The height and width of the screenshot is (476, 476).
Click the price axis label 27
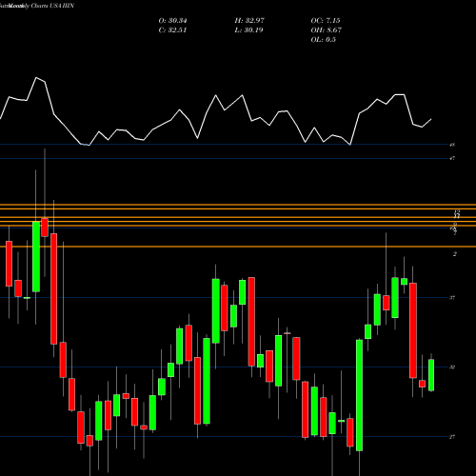pyautogui.click(x=452, y=437)
